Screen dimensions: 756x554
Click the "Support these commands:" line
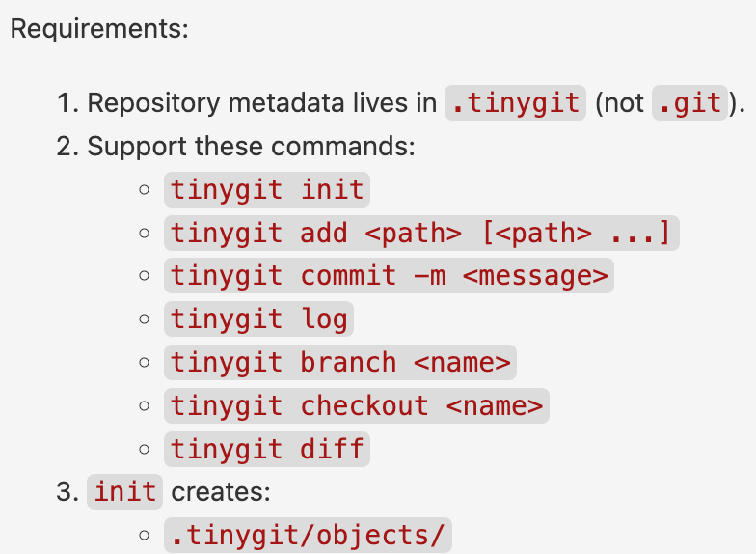(251, 146)
